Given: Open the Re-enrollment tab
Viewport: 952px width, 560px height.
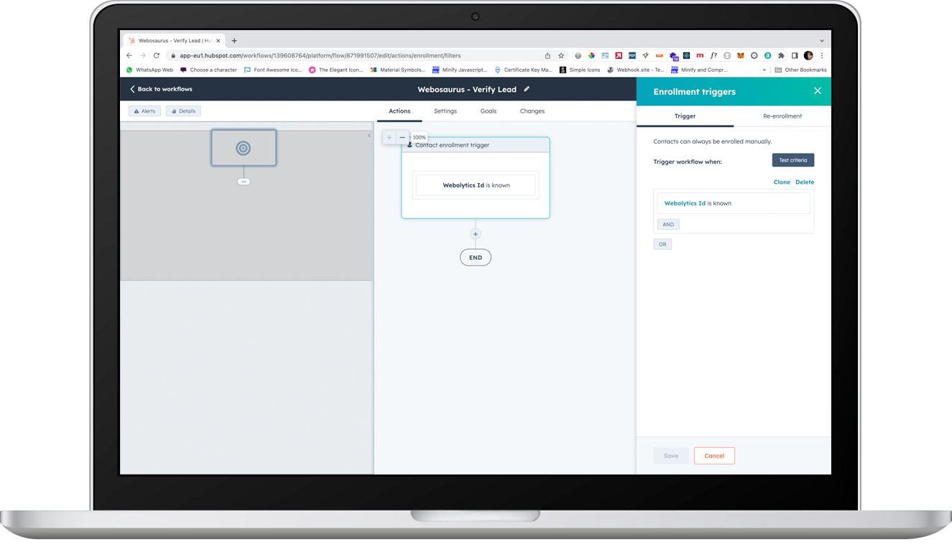Looking at the screenshot, I should tap(783, 116).
